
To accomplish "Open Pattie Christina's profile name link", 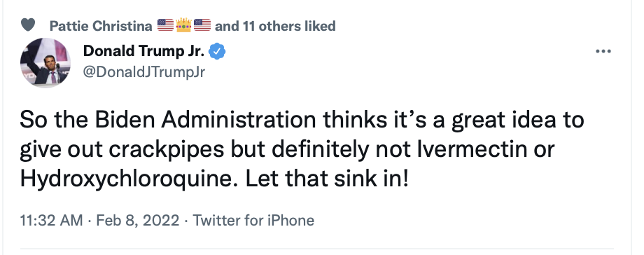I will (101, 26).
